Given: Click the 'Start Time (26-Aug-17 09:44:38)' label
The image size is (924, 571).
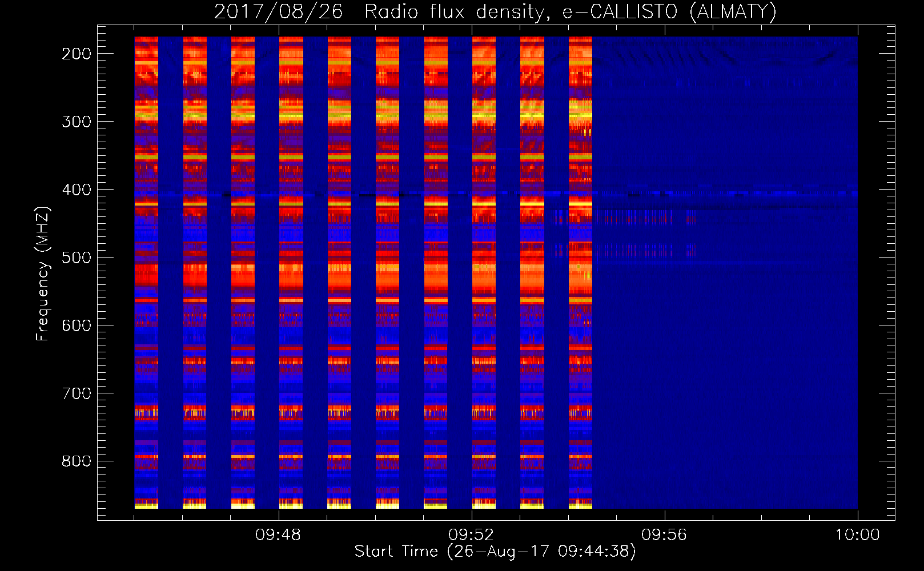Looking at the screenshot, I should point(495,552).
